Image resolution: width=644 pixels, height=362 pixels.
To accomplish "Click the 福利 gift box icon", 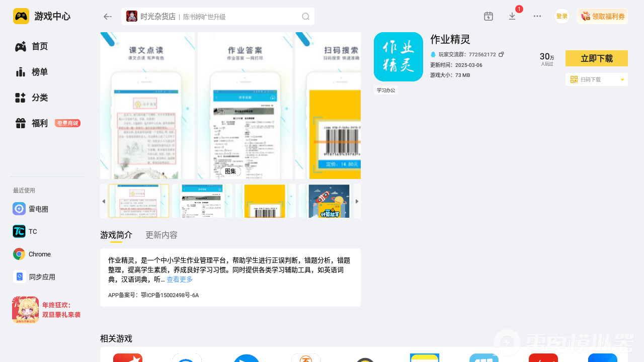I will pos(21,123).
